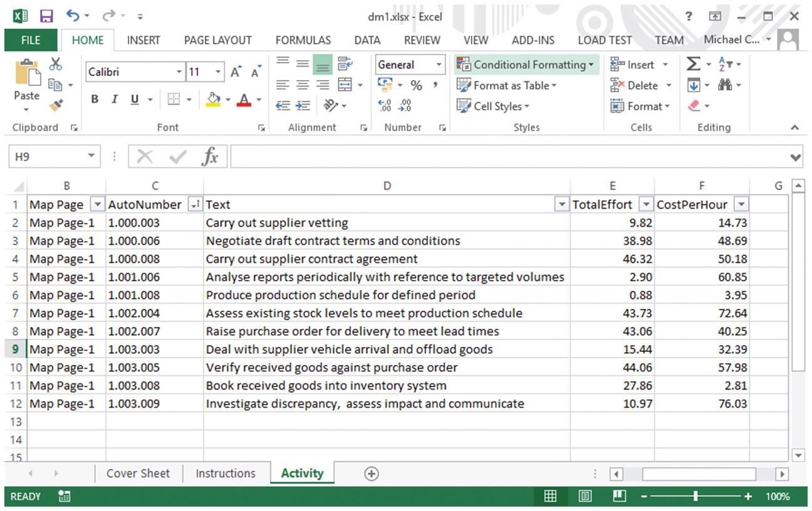Apply Merge & Center to cells
Image resolution: width=812 pixels, height=511 pixels.
[x=345, y=85]
